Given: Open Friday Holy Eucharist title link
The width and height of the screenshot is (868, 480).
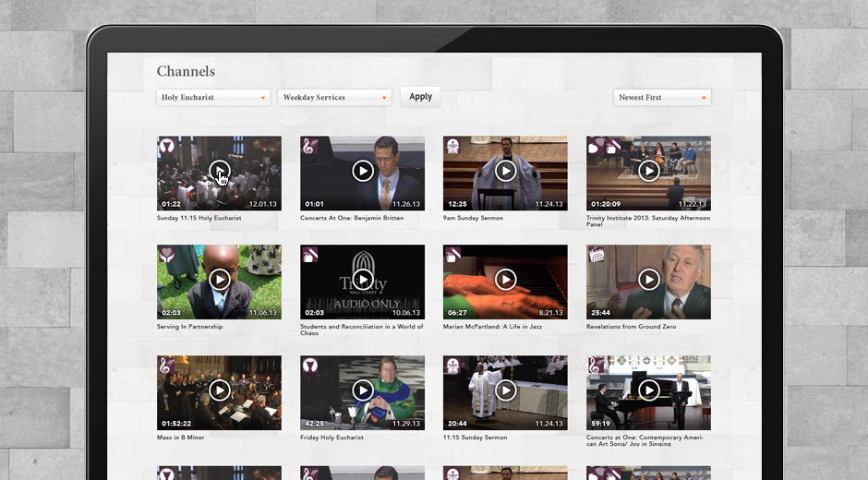Looking at the screenshot, I should pyautogui.click(x=332, y=438).
